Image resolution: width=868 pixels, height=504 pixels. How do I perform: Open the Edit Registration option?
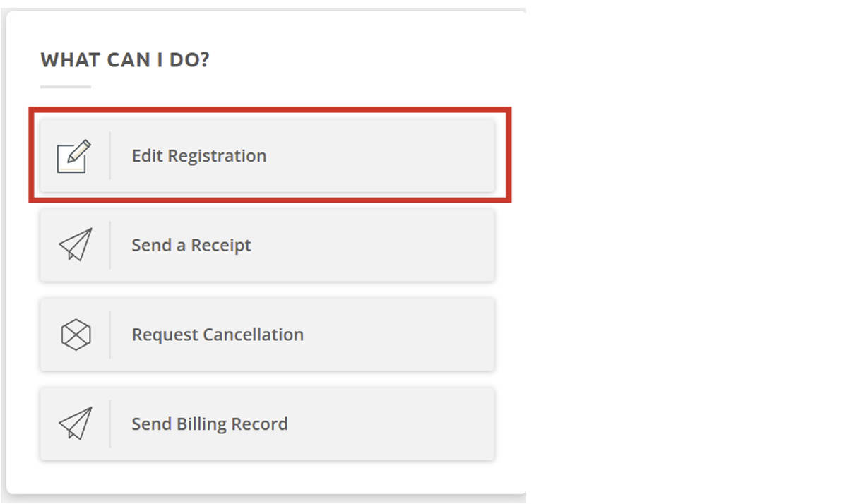coord(267,155)
